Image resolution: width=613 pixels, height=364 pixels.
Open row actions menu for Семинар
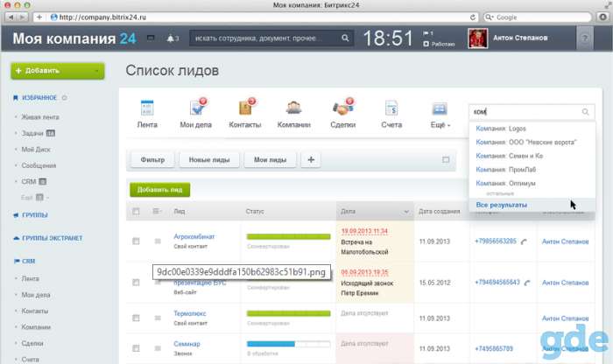(x=158, y=348)
